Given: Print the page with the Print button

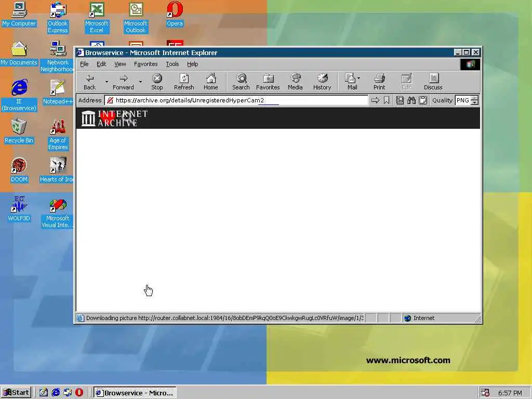Looking at the screenshot, I should click(x=379, y=82).
